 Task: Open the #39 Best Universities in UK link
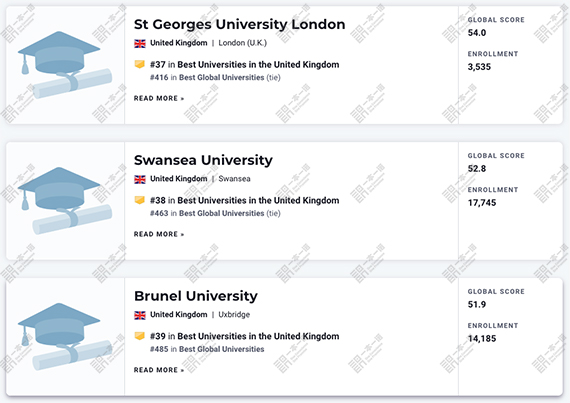coord(245,336)
